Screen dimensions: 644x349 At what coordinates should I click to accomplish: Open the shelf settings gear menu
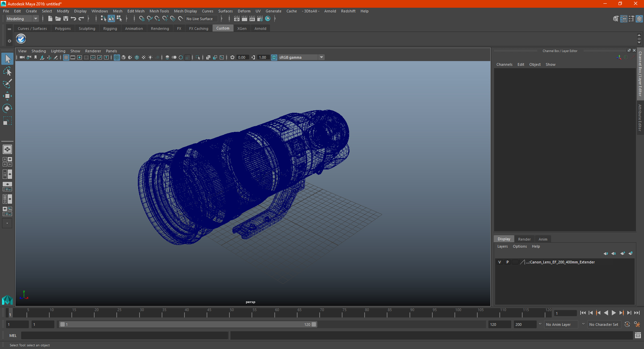[x=9, y=41]
